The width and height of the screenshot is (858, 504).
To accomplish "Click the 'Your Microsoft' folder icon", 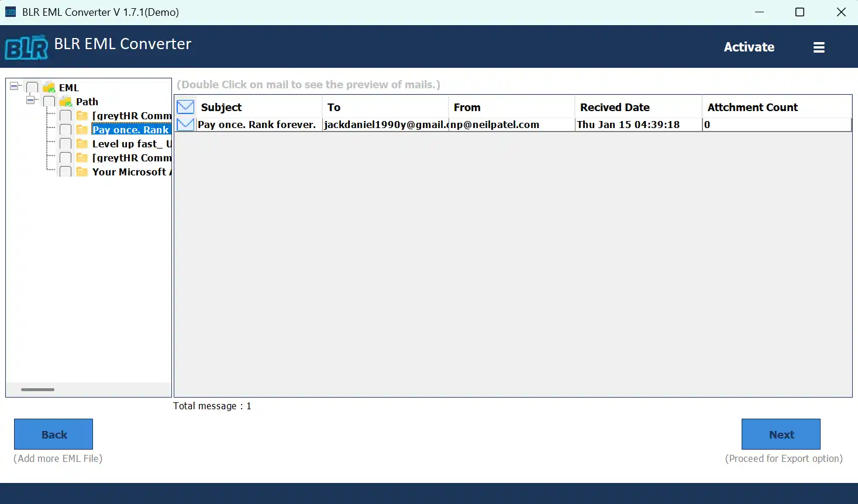I will (82, 172).
